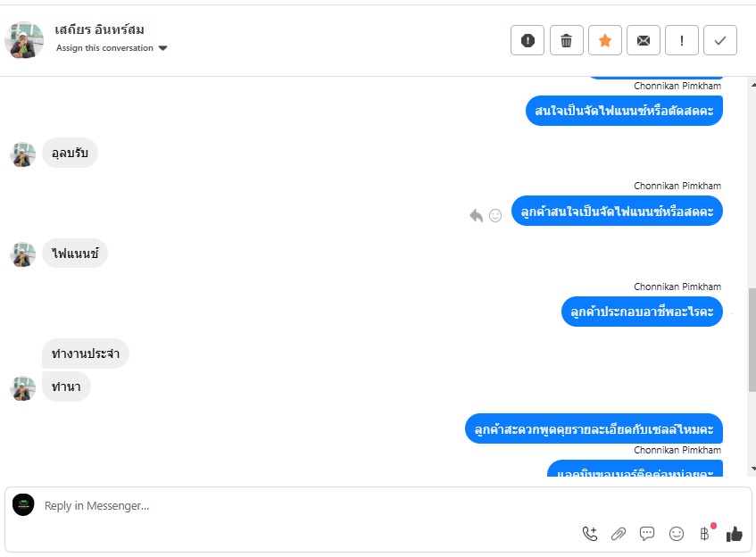
Task: Click the Assign this conversation label
Action: (104, 47)
